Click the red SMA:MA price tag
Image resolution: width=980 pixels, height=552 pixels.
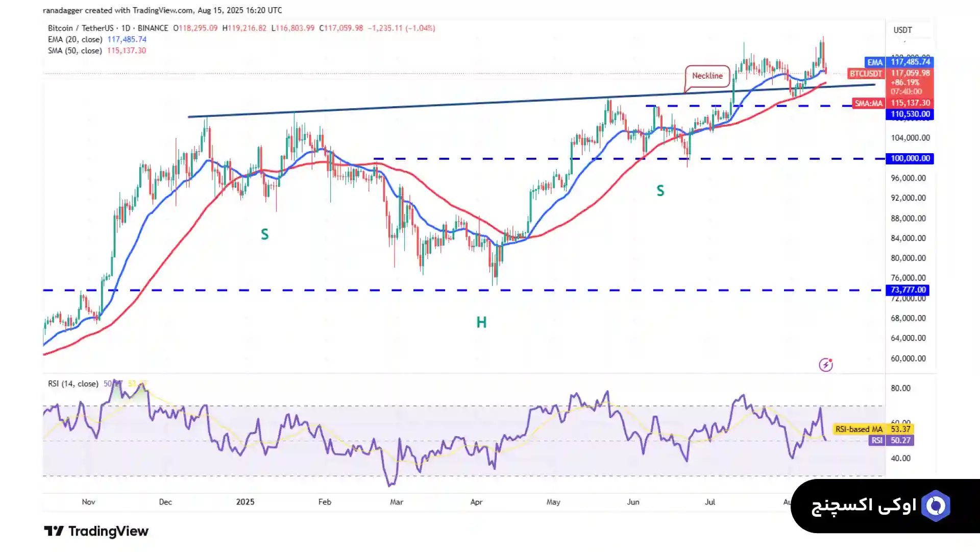coord(868,103)
